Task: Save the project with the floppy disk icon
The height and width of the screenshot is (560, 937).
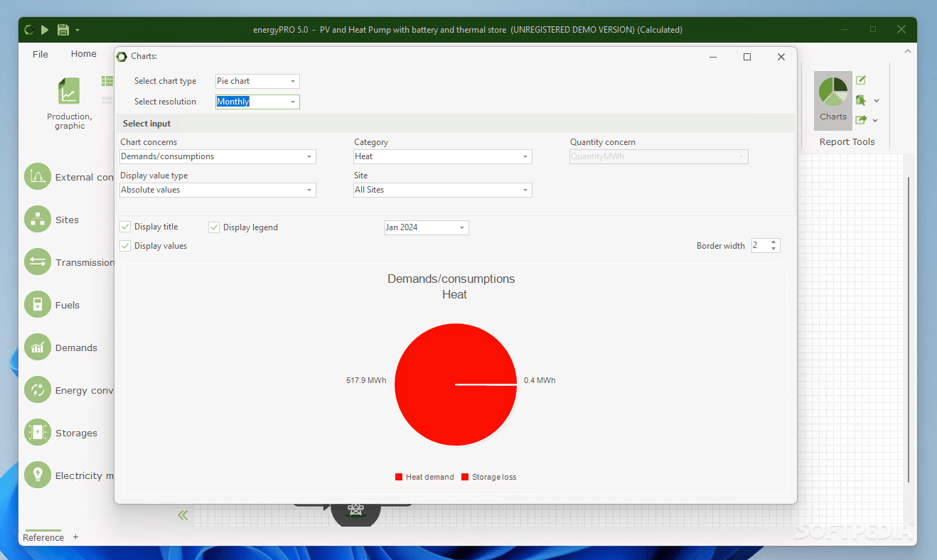Action: (63, 30)
